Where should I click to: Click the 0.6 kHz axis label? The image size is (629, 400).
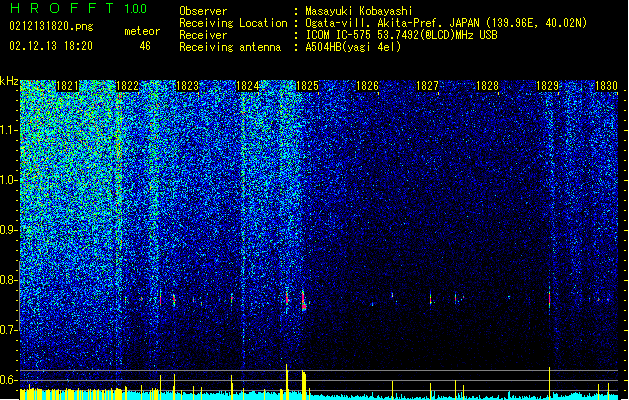click(x=9, y=380)
